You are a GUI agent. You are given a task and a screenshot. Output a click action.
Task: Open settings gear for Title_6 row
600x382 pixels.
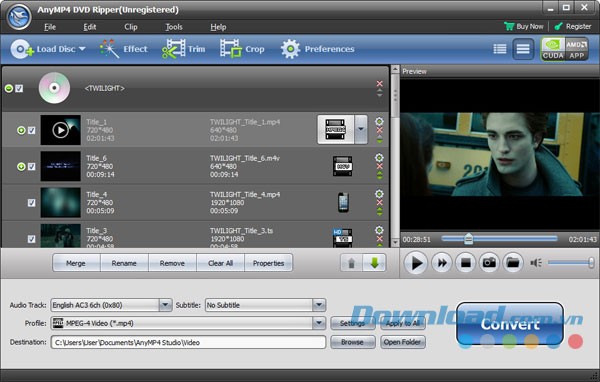point(379,157)
